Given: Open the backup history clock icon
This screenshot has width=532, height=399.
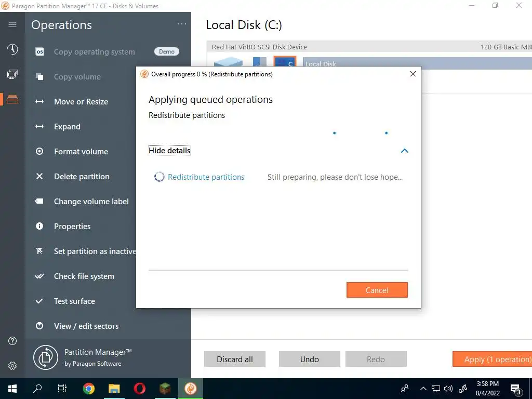Looking at the screenshot, I should 12,49.
